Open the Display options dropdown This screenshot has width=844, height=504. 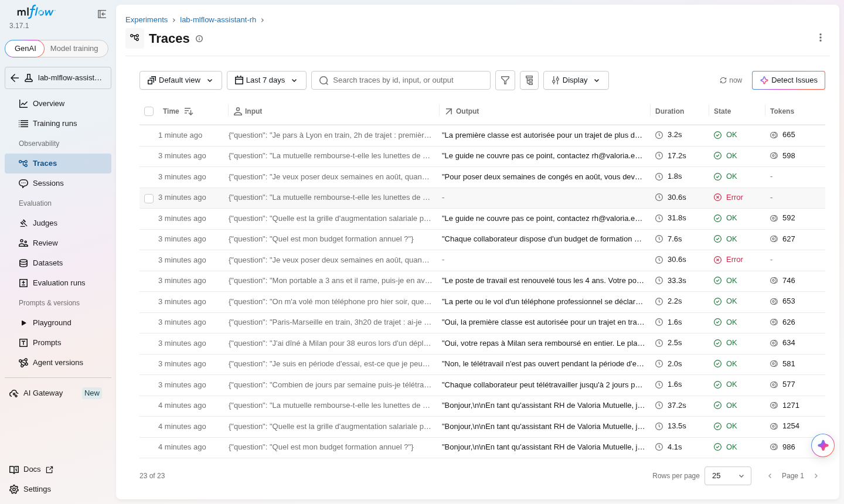coord(576,80)
